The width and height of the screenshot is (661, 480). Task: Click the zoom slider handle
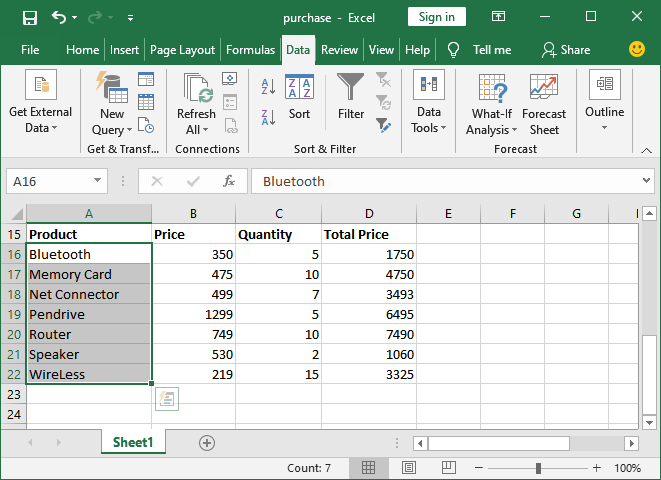click(538, 468)
